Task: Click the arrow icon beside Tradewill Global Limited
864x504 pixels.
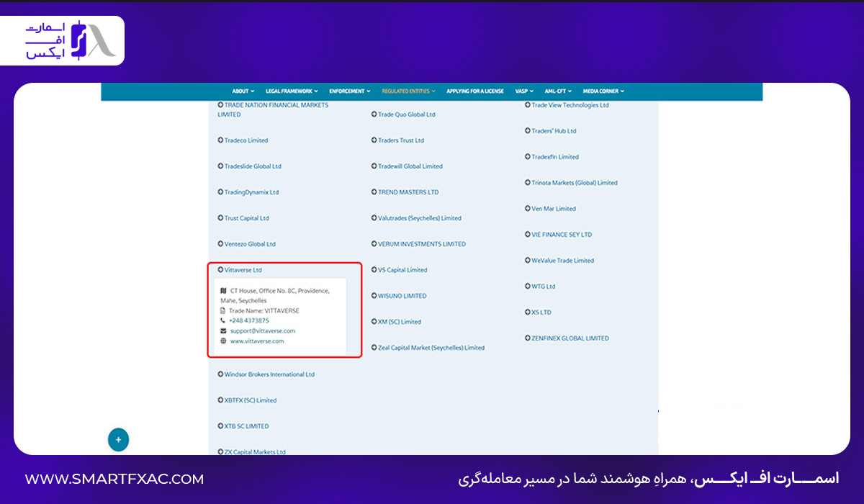Action: 374,166
